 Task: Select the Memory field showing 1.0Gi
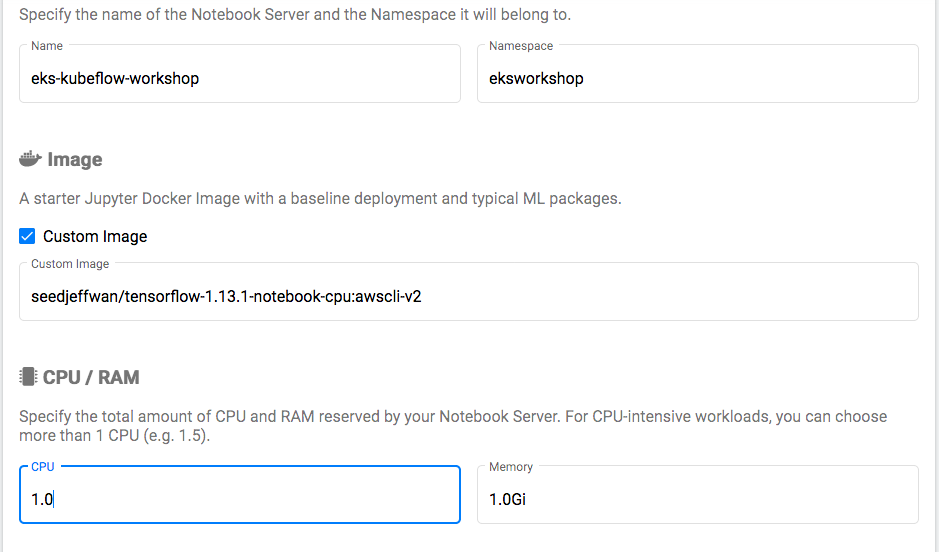pyautogui.click(x=697, y=498)
